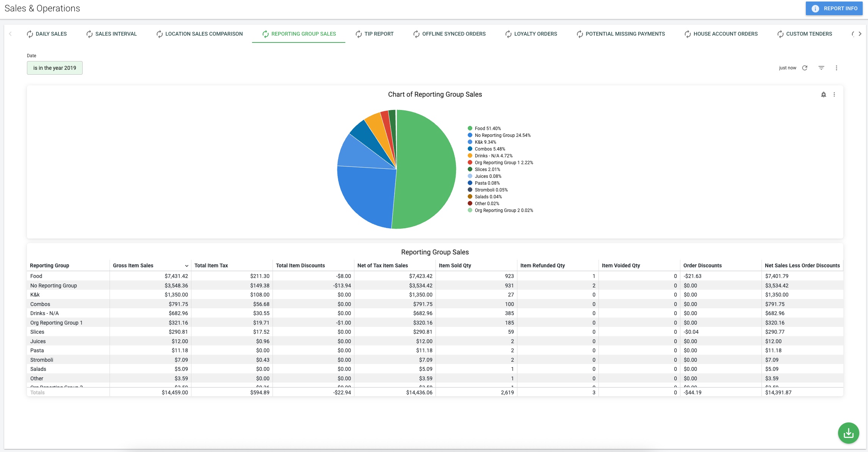868x452 pixels.
Task: Open the Date filter 'is in the year 2019'
Action: coord(55,68)
